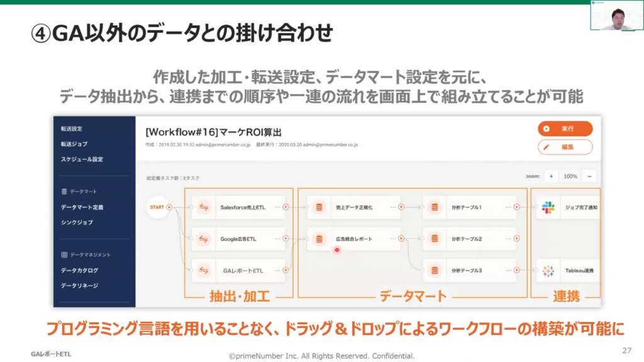Increase zoom with the plus button

551,177
